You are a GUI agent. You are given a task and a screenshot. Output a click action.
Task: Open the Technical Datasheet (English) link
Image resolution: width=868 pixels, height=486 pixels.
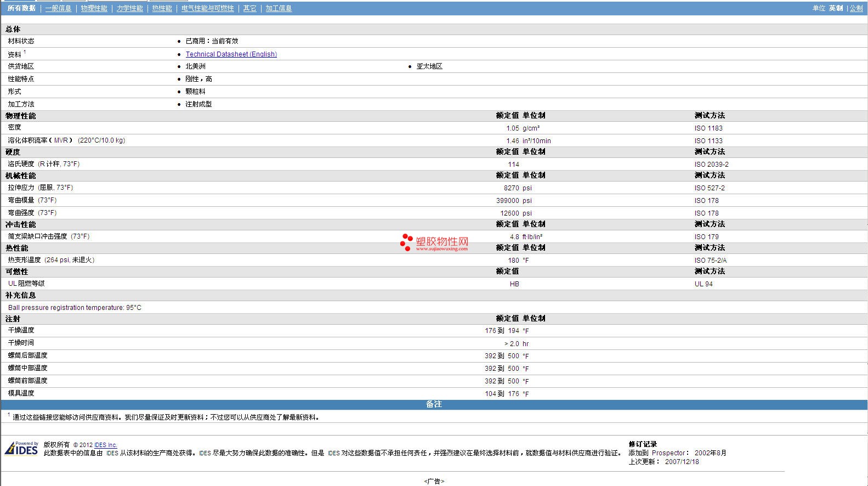[231, 54]
